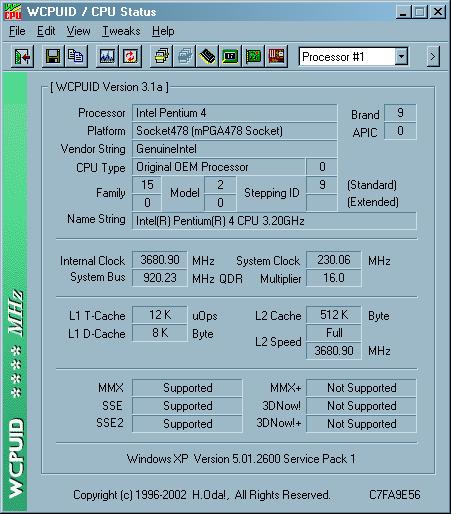Viewport: 451px width, 514px height.
Task: Click the red refresh arrows icon
Action: [x=130, y=57]
